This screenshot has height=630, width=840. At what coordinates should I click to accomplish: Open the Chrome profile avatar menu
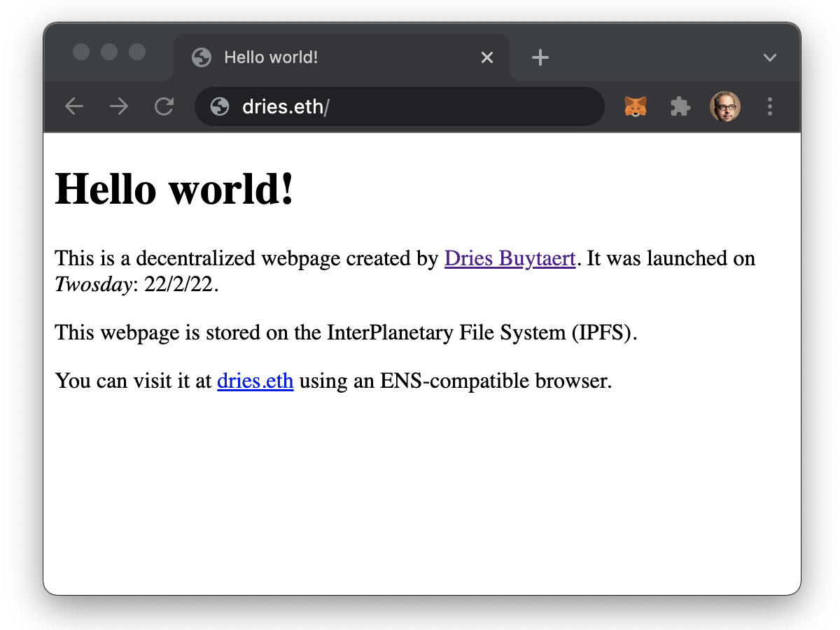tap(725, 106)
